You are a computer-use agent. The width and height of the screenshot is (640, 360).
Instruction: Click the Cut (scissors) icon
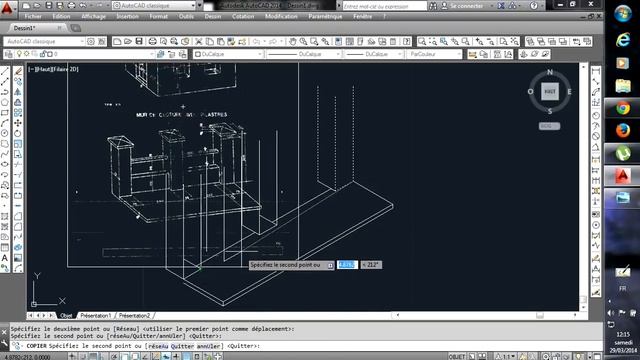(199, 41)
